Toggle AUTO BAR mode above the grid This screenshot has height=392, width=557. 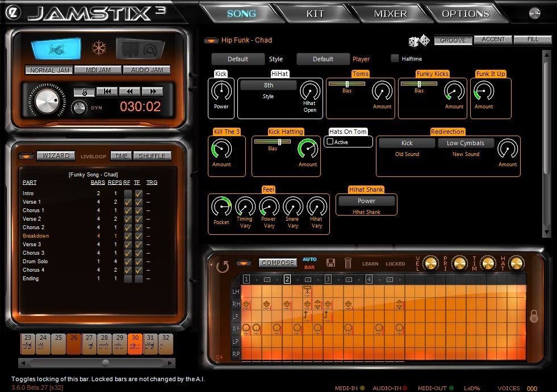coord(308,263)
